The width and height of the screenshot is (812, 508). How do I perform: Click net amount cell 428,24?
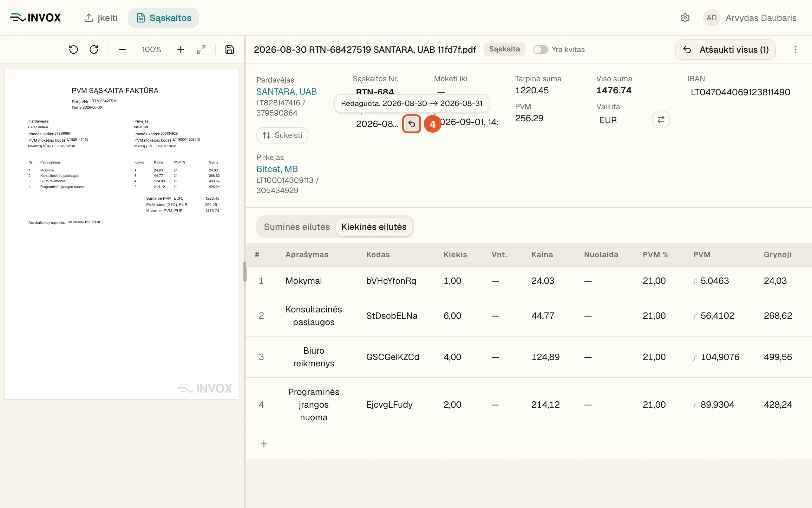pyautogui.click(x=778, y=404)
